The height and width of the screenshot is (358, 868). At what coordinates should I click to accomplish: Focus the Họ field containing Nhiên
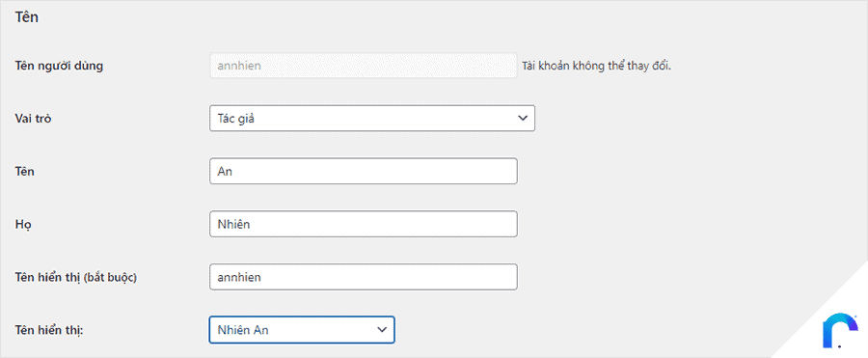(364, 224)
